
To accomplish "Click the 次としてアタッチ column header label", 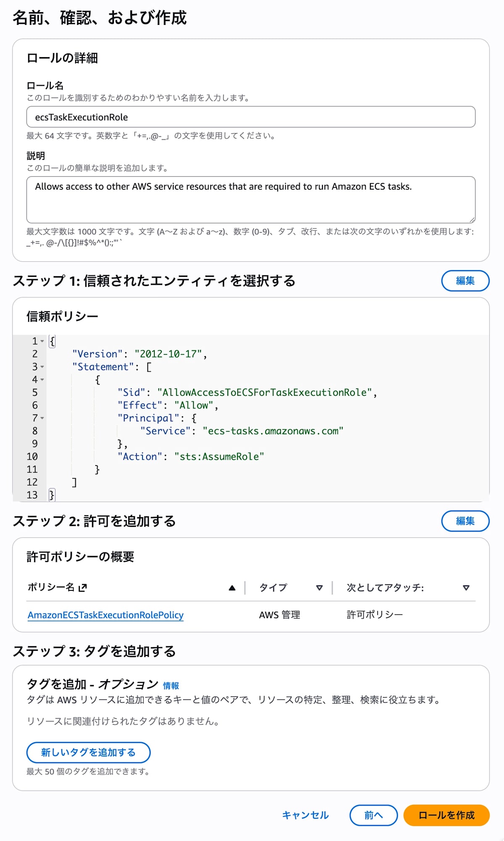I will tap(385, 587).
